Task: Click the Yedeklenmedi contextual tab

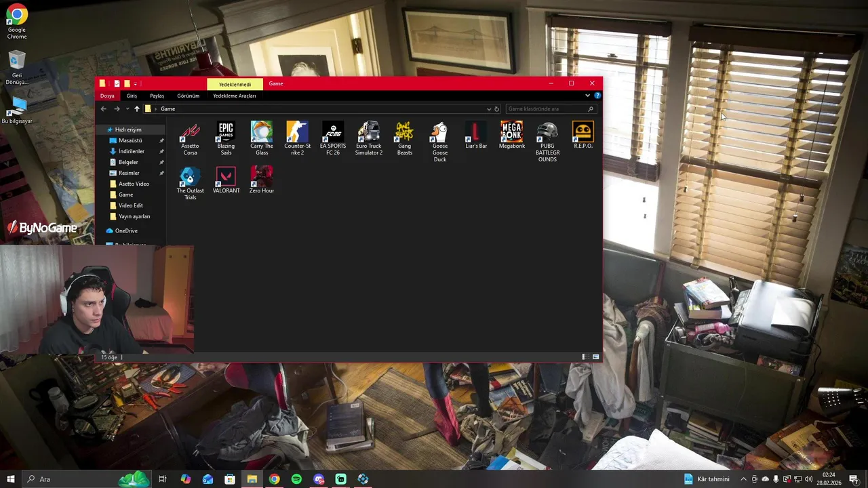Action: point(235,84)
